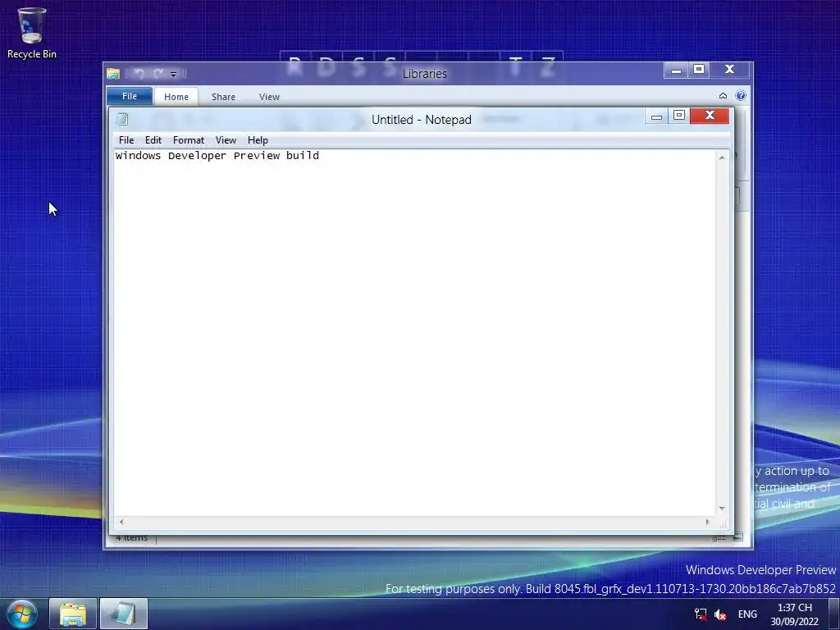Screen dimensions: 840x630
Task: Click the scroll left arrow in Notepad
Action: 121,522
